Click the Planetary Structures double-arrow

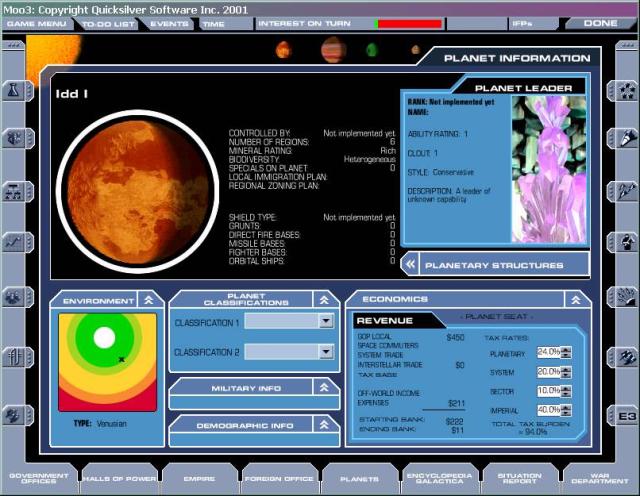[x=410, y=265]
